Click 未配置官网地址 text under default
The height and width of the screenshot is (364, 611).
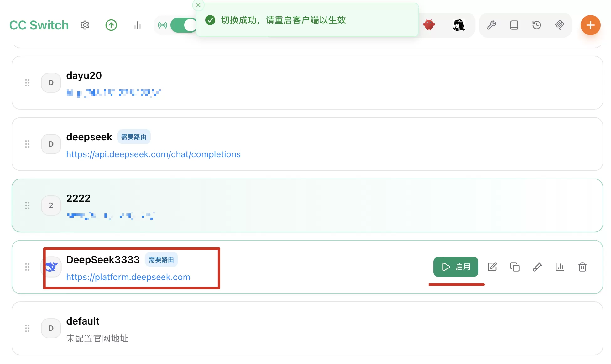pyautogui.click(x=97, y=339)
